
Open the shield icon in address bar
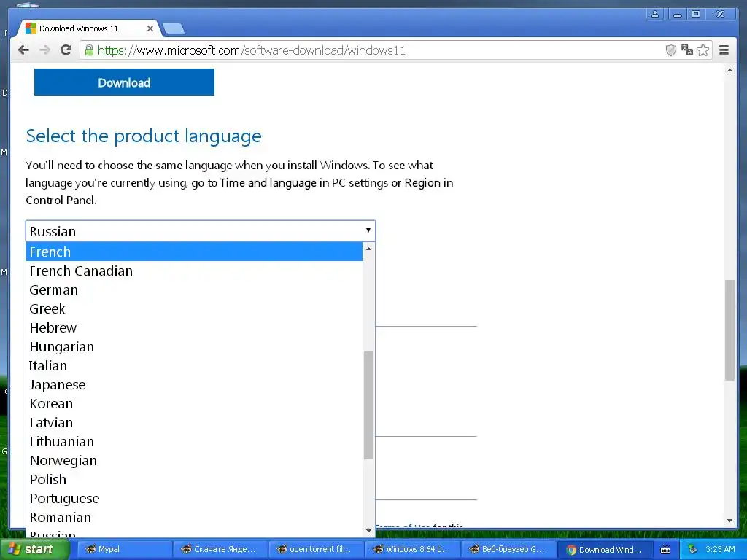point(671,50)
